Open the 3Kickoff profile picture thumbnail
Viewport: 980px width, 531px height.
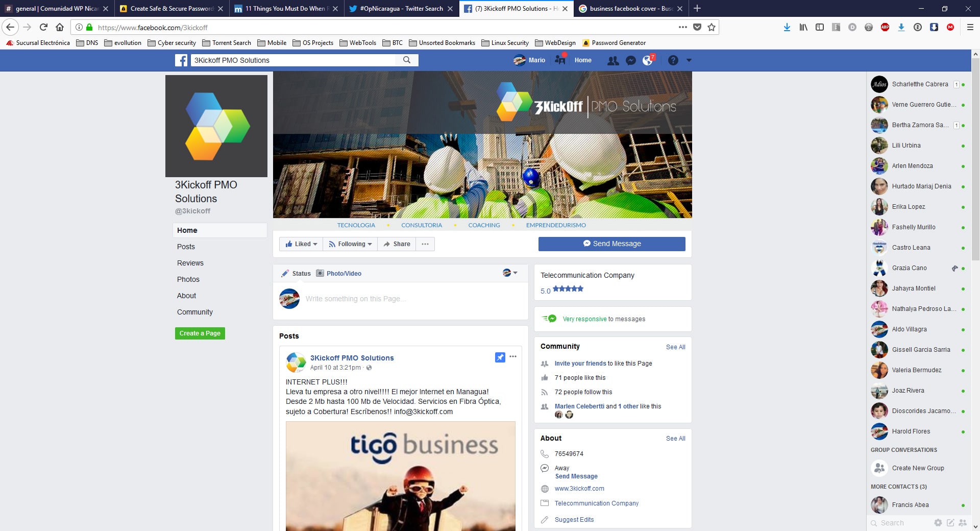(x=216, y=126)
